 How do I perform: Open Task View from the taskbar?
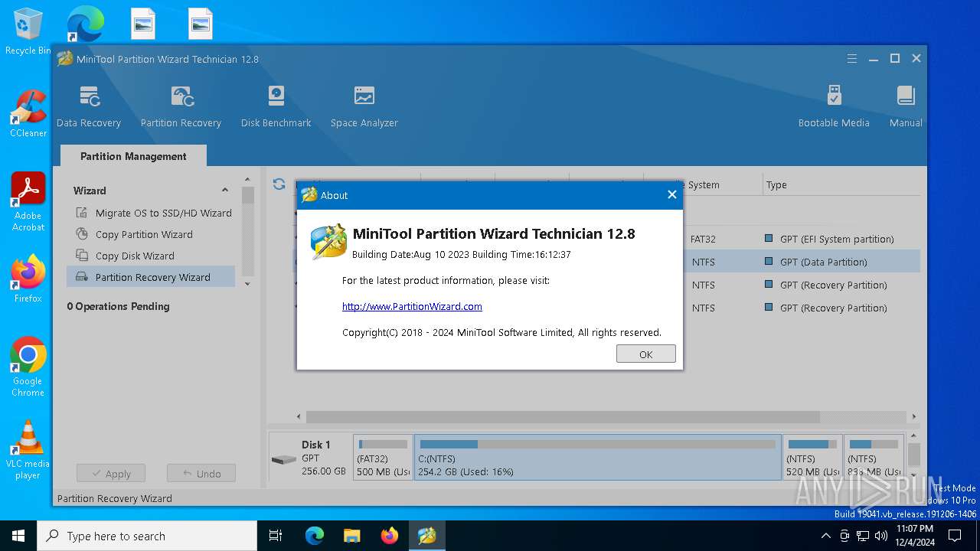tap(276, 536)
